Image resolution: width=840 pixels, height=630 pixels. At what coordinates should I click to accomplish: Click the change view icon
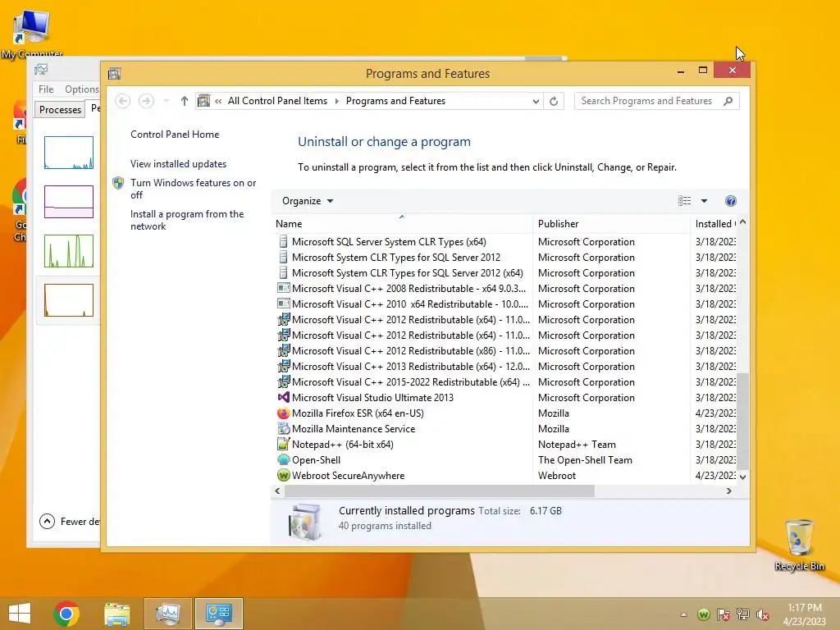[684, 201]
